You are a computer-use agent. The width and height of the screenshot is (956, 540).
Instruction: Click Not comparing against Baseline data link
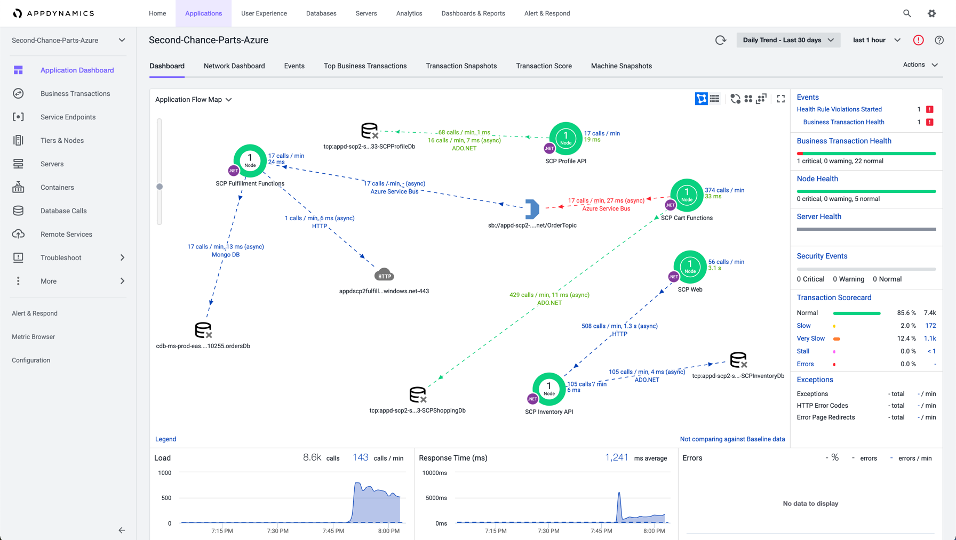point(732,439)
